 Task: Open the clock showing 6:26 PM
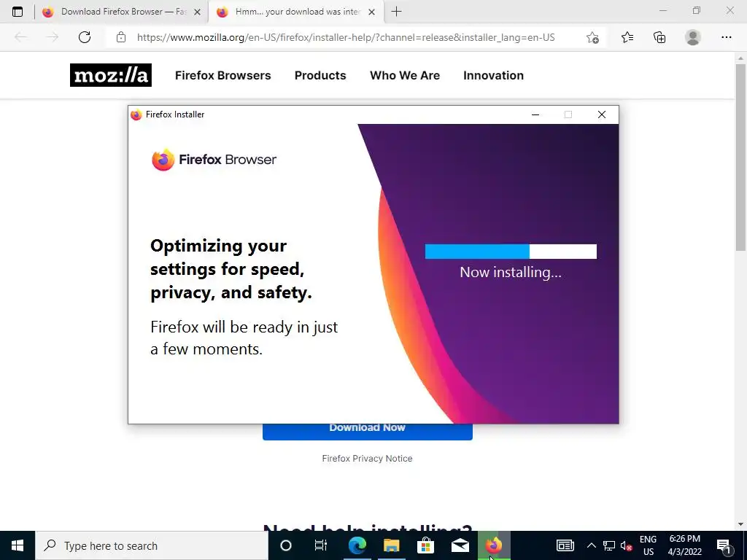coord(684,545)
